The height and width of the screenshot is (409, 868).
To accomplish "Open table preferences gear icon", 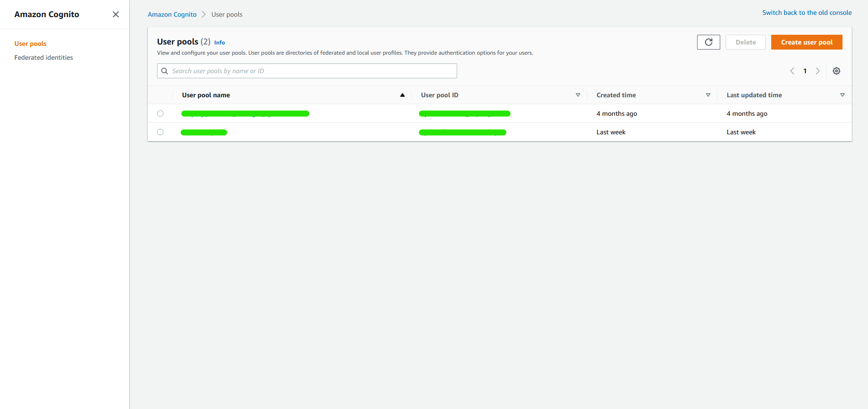I will coord(836,71).
